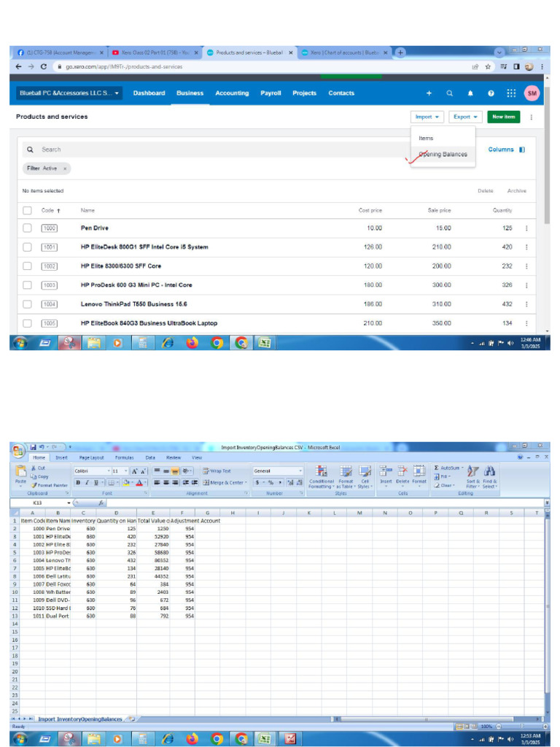Tick the checkbox for item 1001
560x747 pixels.
27,247
